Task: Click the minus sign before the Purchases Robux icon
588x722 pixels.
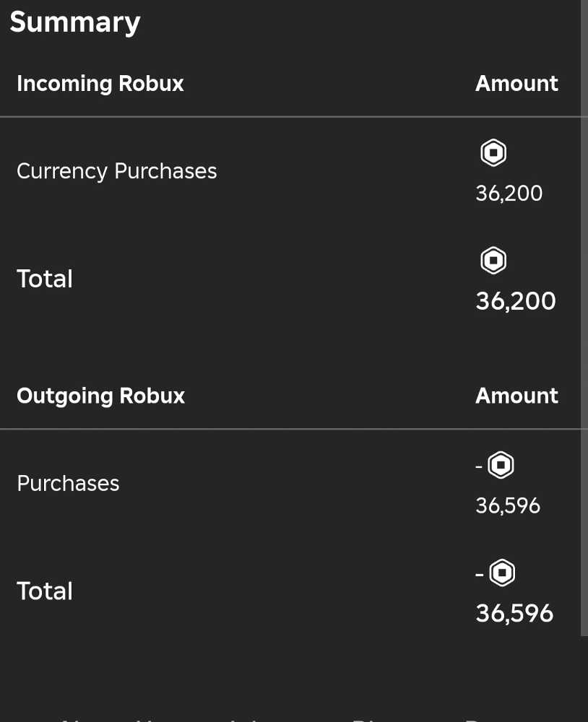Action: pyautogui.click(x=479, y=466)
